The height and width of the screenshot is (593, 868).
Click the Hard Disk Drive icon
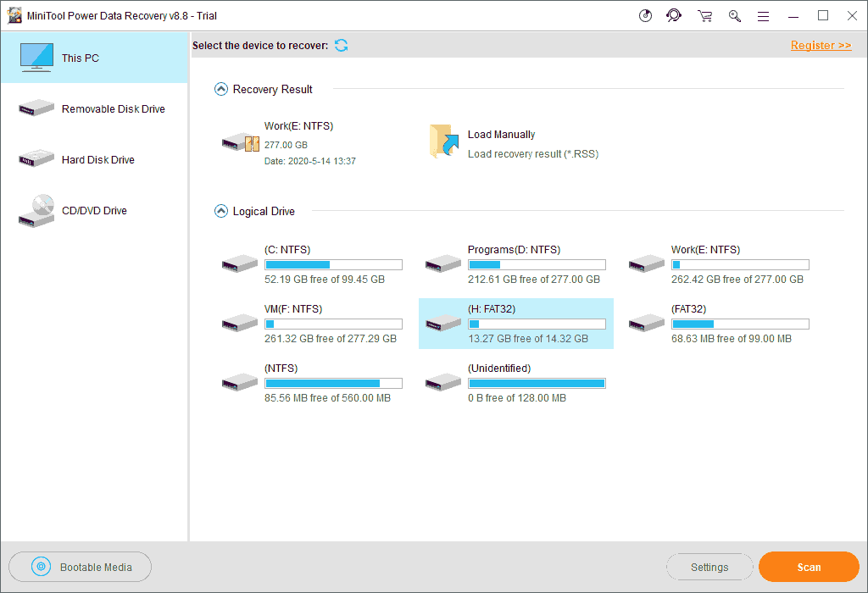click(36, 158)
